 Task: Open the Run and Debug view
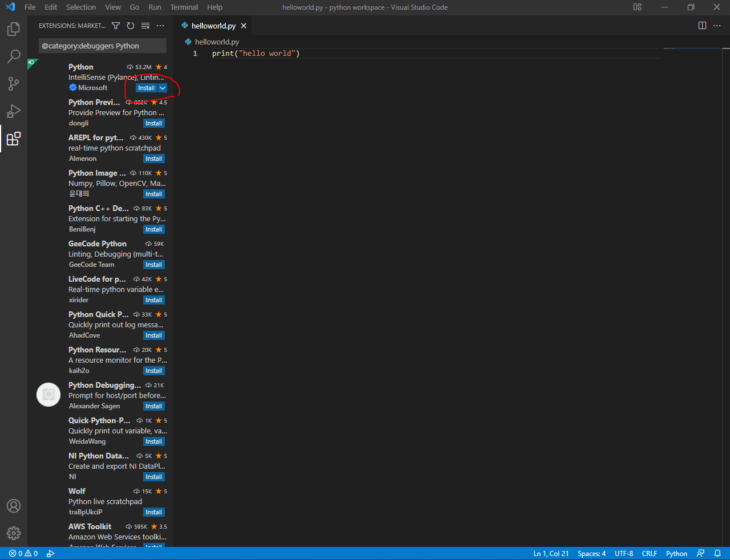tap(14, 111)
